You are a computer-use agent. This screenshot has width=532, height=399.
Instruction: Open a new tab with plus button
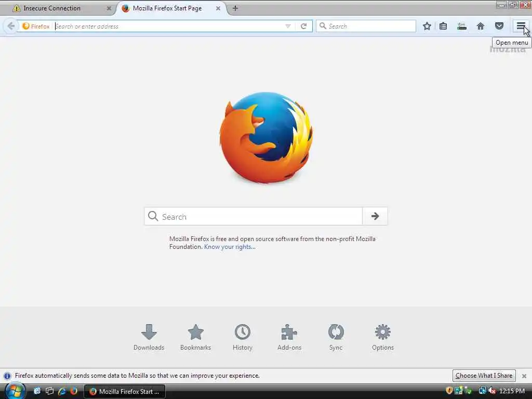point(235,8)
